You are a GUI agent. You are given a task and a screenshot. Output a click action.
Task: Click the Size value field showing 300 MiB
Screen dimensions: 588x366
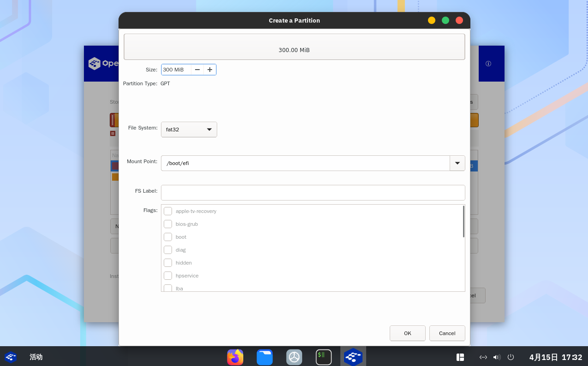click(176, 70)
